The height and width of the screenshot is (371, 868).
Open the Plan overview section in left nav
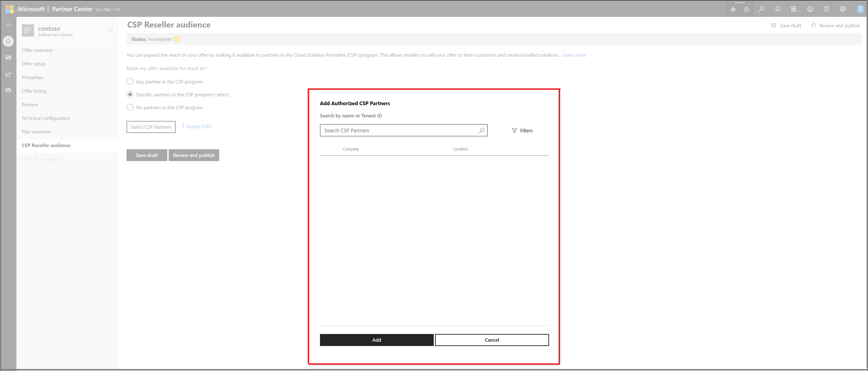click(36, 132)
